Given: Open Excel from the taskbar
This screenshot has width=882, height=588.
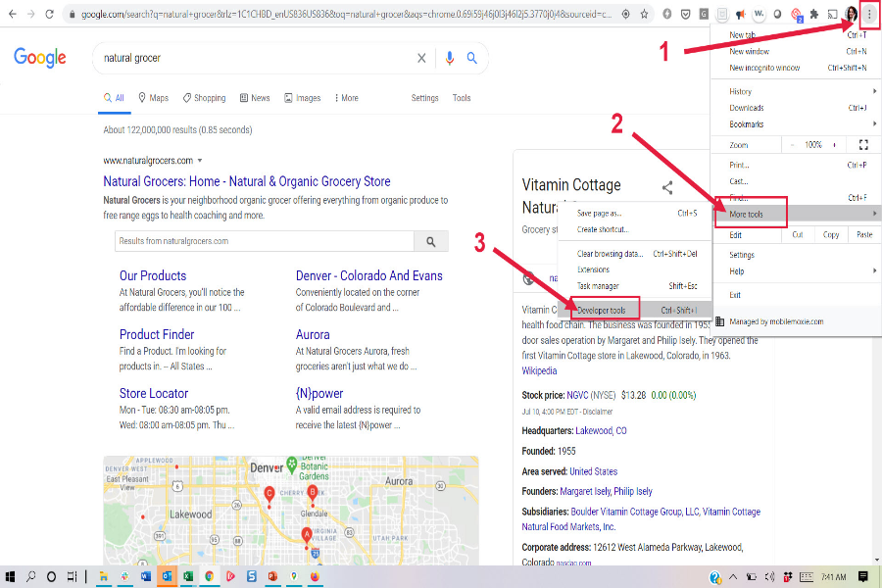Looking at the screenshot, I should tap(187, 577).
